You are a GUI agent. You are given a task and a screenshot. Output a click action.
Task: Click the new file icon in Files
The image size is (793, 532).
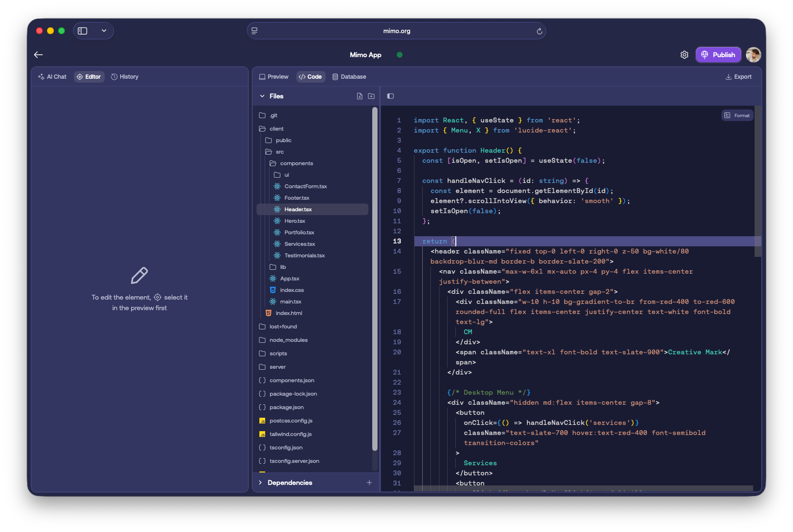click(x=359, y=96)
